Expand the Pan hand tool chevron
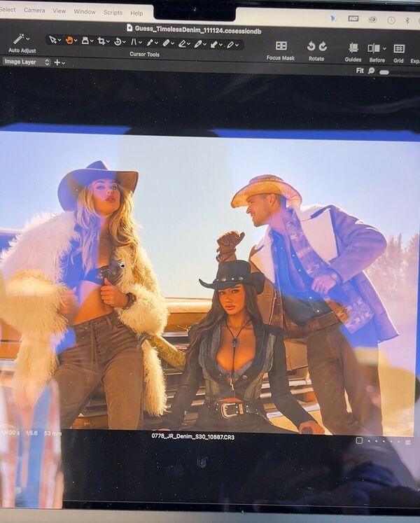Viewport: 420px width, 523px height. 76,41
